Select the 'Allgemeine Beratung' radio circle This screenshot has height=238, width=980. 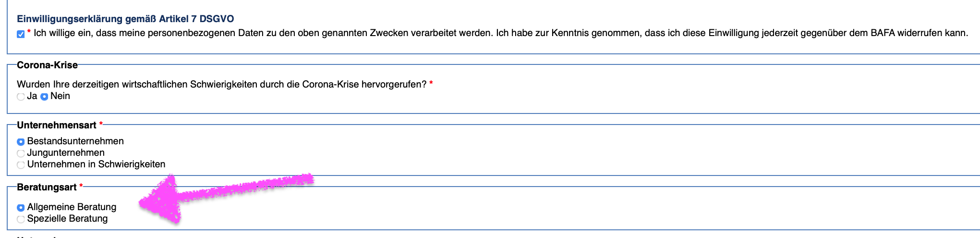[x=21, y=208]
